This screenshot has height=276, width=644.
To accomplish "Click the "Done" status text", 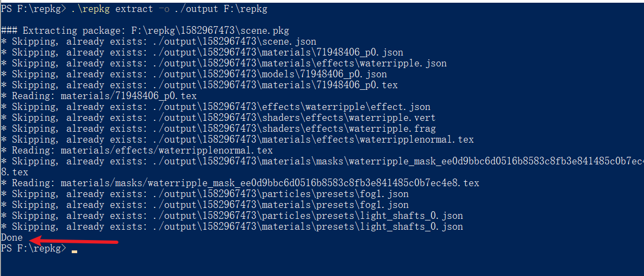I will tap(12, 237).
